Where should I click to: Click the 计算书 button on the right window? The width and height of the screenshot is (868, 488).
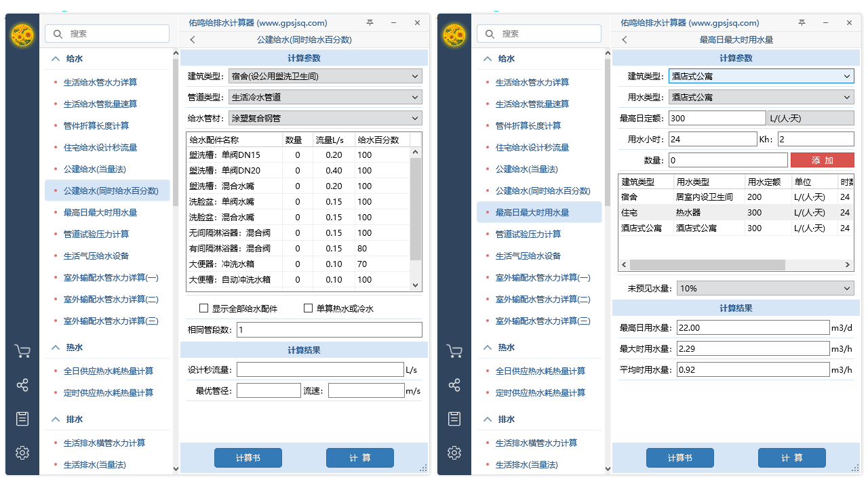point(679,457)
